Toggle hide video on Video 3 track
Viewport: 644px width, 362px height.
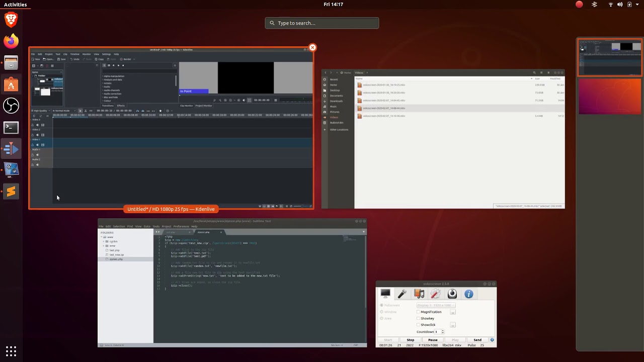click(x=42, y=125)
